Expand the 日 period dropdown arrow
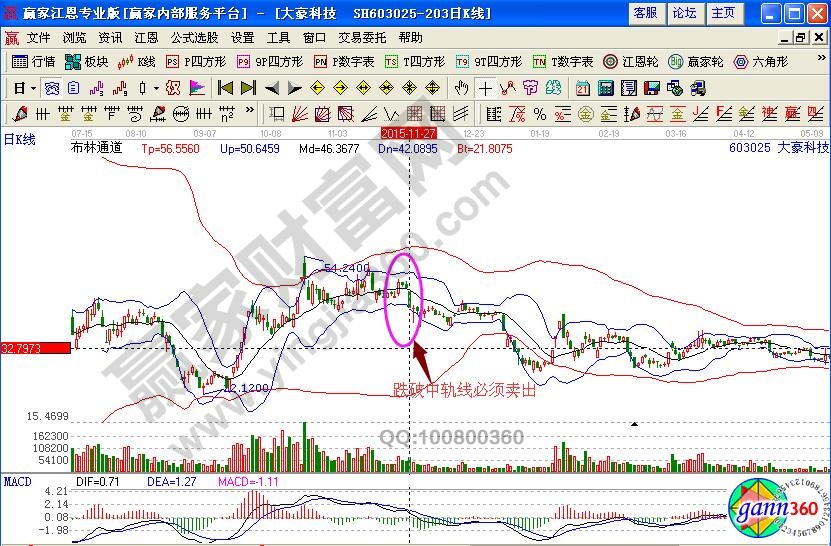 [32, 88]
